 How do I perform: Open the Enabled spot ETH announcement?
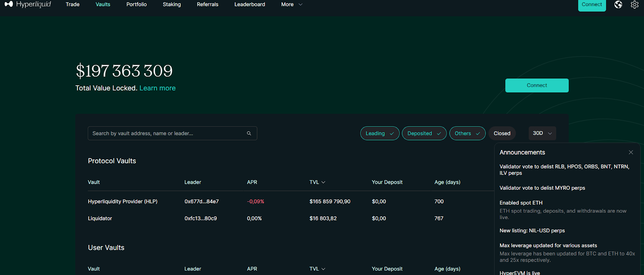click(563, 210)
